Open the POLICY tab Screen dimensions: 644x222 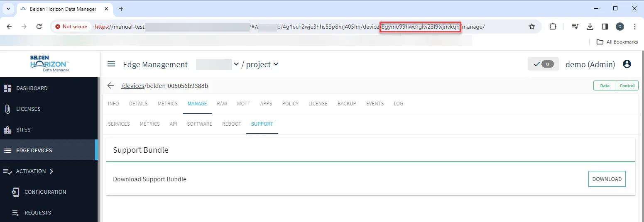point(290,104)
